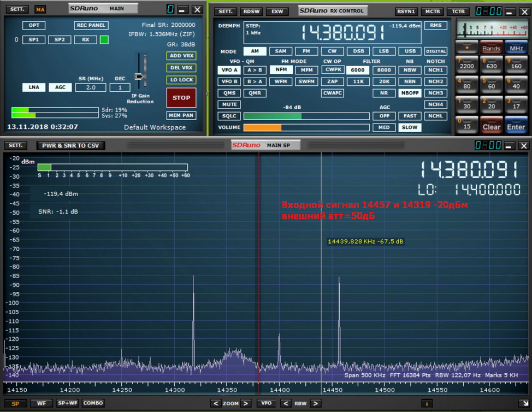
Task: Switch mode to FM
Action: tap(306, 51)
